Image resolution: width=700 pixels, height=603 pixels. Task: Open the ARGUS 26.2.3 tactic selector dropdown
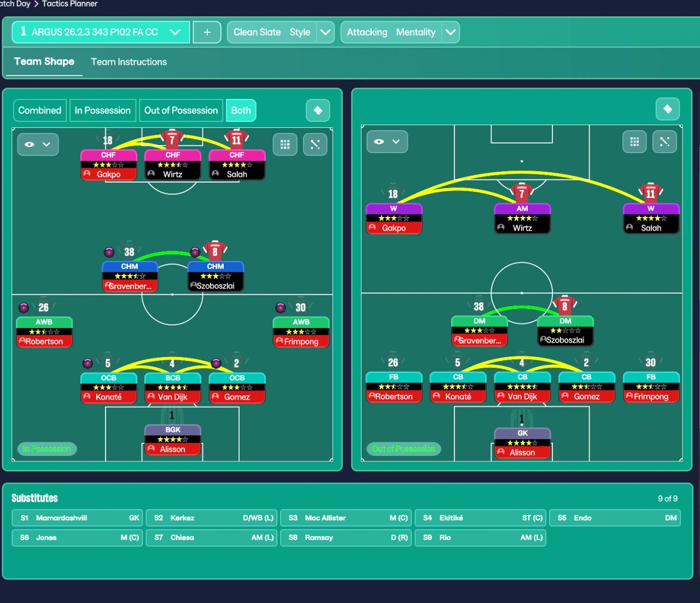tap(101, 32)
